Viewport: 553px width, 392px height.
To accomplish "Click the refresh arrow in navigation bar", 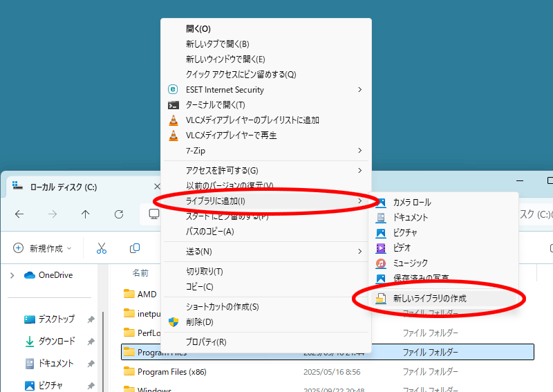I will pos(119,214).
